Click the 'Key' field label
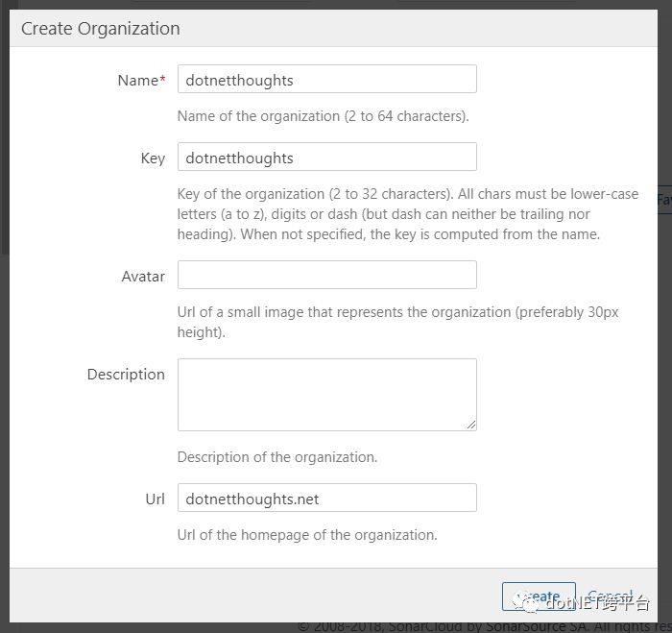The height and width of the screenshot is (633, 672). (x=153, y=158)
